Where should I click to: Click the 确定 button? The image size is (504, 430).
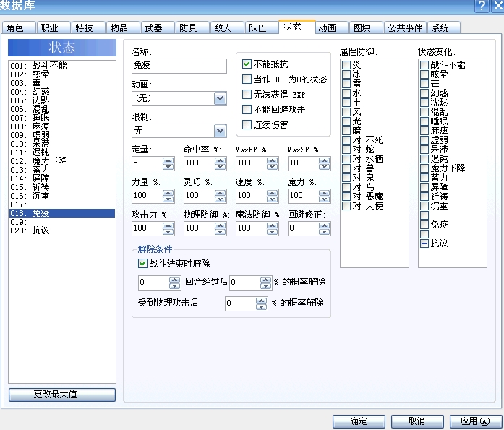359,421
